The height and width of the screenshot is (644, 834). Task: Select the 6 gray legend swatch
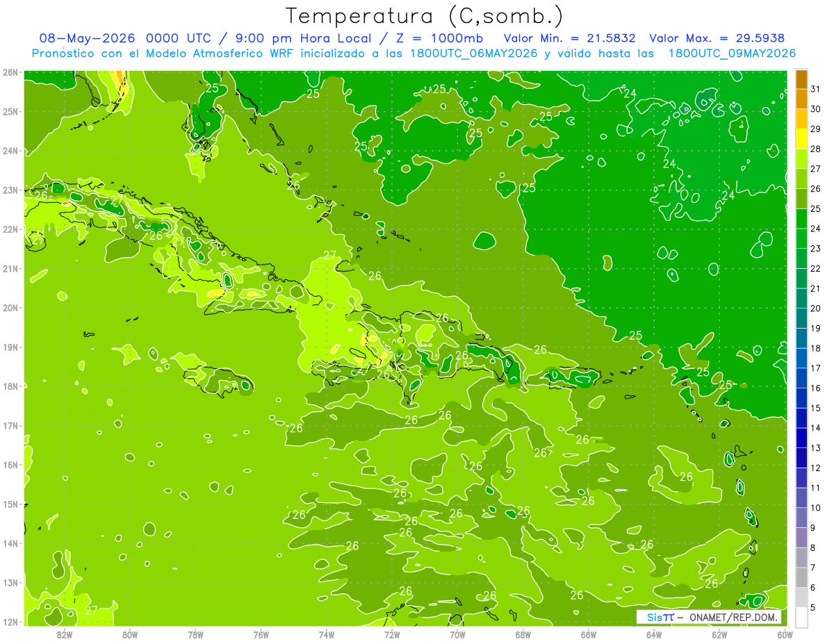(x=801, y=578)
